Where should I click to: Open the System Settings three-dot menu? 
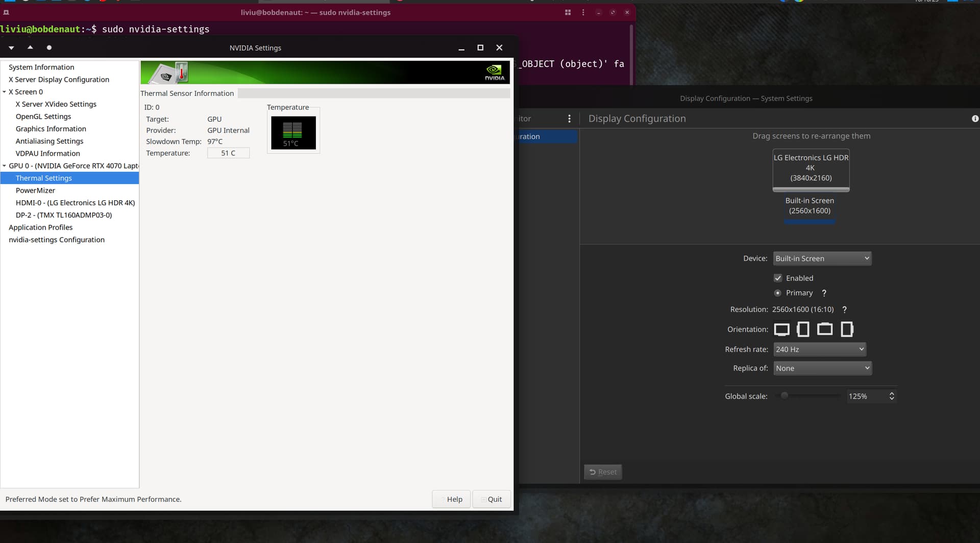click(x=569, y=119)
